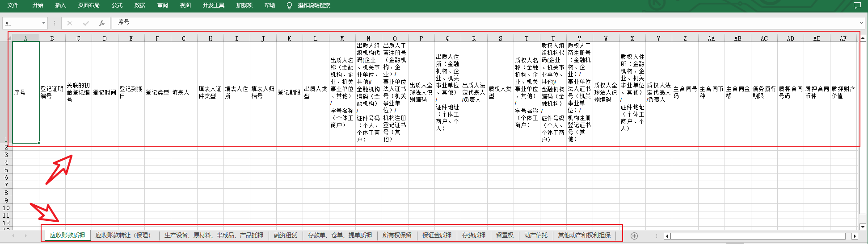
Task: Click the vertical scrollbar down arrow
Action: (x=863, y=227)
